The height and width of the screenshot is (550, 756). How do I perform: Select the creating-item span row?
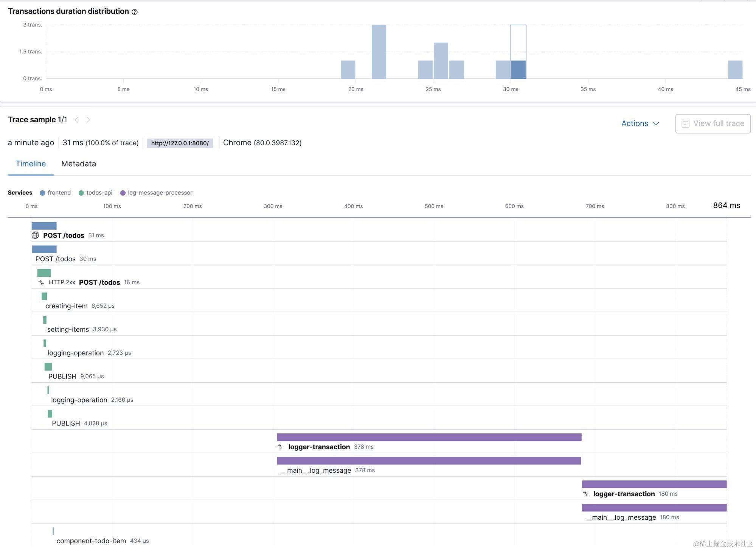tap(66, 306)
